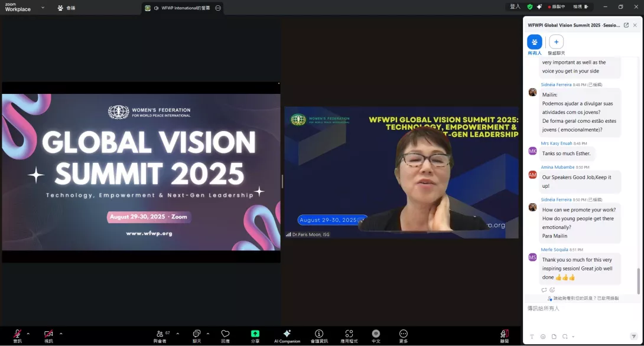
Task: Select the Everyone chat channel
Action: point(534,44)
